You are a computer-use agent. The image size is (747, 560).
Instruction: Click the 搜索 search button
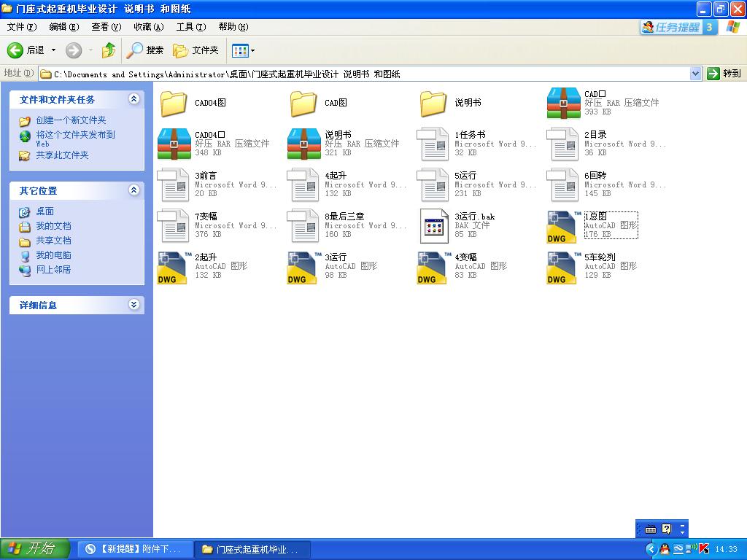145,50
